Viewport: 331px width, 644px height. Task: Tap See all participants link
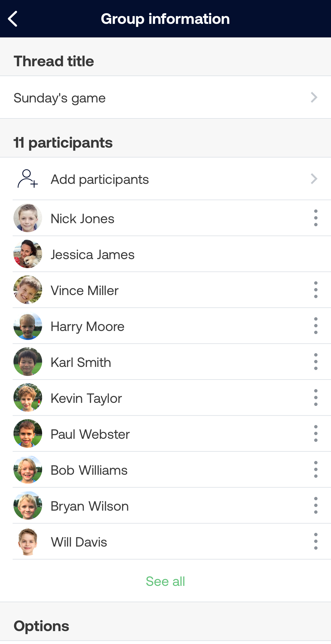pos(165,581)
